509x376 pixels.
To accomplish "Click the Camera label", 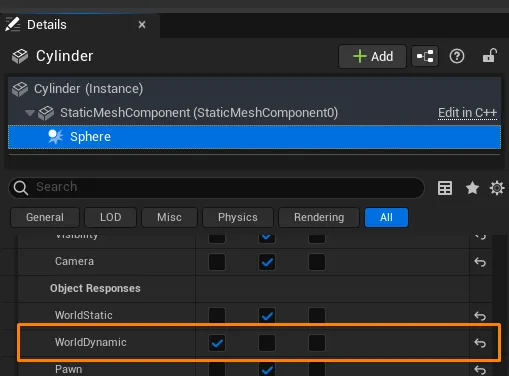I will [x=74, y=261].
